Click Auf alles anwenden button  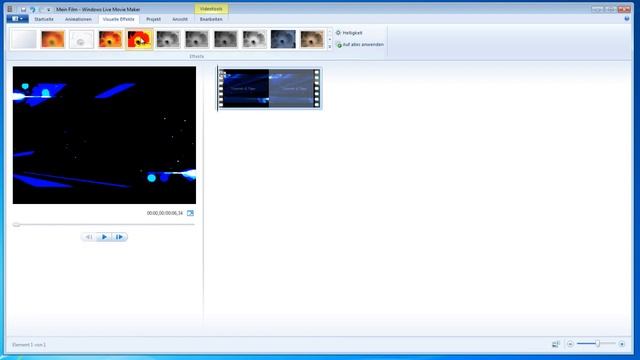[x=360, y=44]
